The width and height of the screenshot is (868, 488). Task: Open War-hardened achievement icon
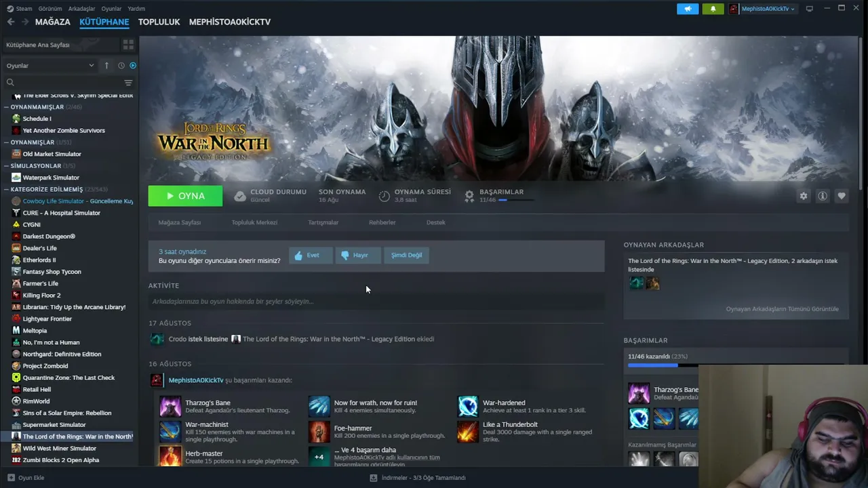[x=468, y=407]
